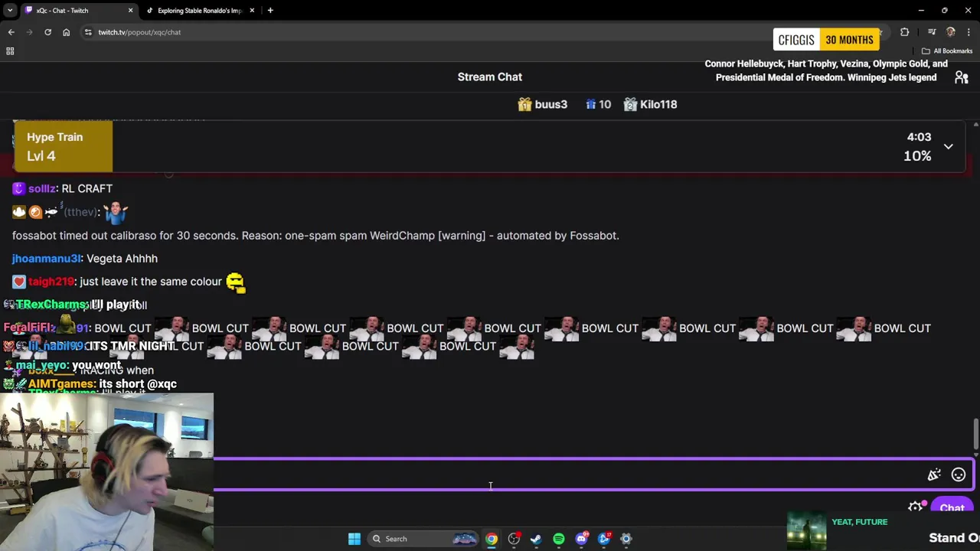View site information icon in address bar
This screenshot has height=551, width=980.
coord(88,32)
